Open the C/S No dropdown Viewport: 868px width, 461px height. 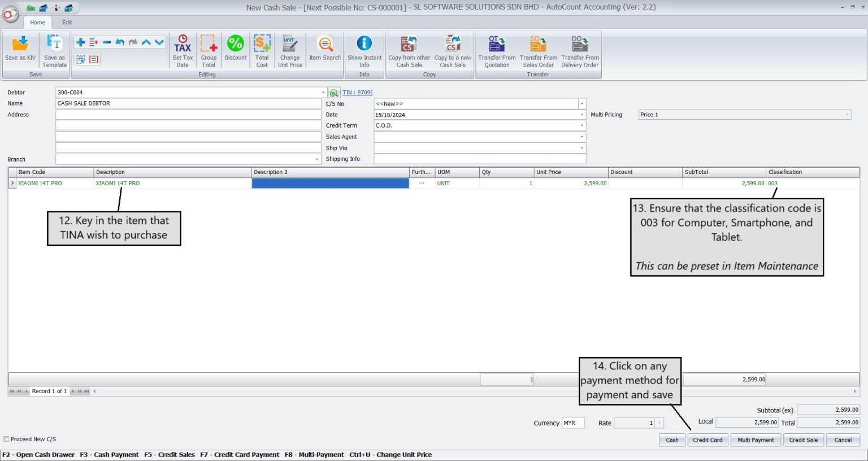tap(581, 104)
